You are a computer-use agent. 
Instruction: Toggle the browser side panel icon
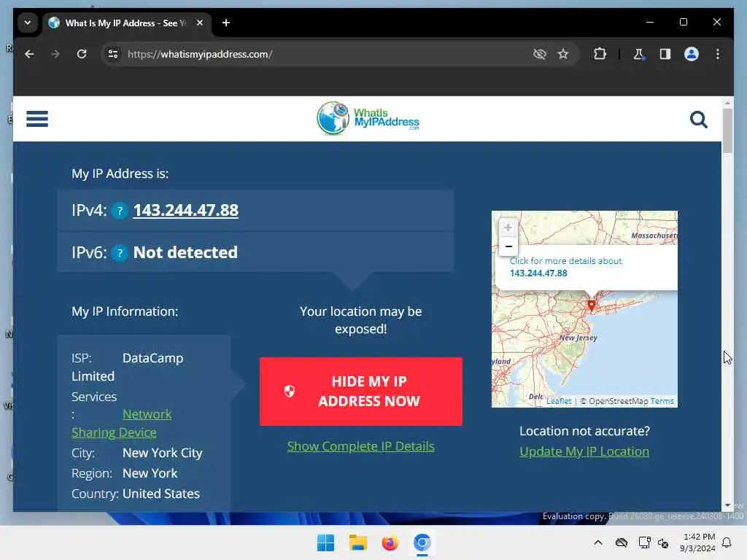click(665, 54)
